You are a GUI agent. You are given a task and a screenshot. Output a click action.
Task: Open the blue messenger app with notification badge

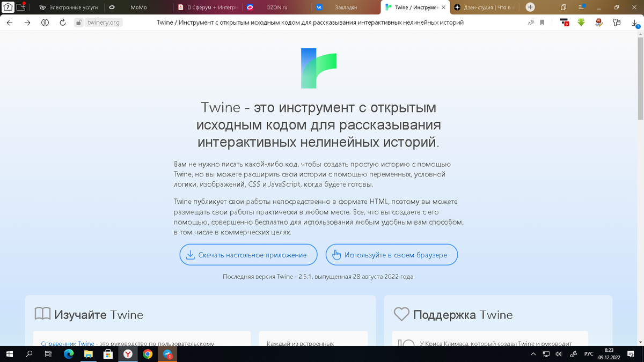168,354
